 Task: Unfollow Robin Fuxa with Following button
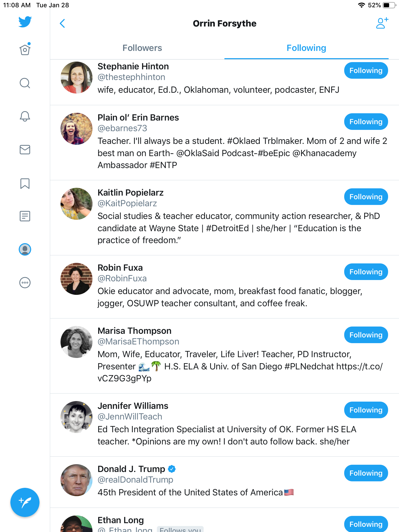(x=366, y=272)
